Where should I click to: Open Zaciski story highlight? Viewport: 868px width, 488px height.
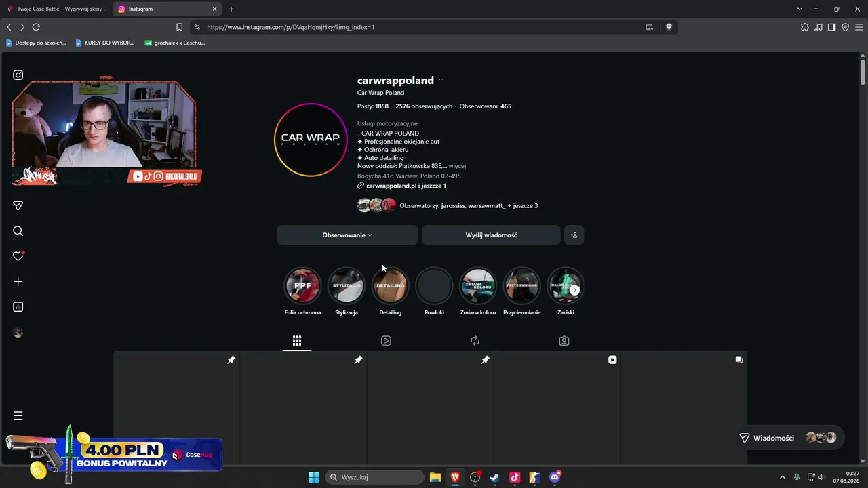(566, 292)
